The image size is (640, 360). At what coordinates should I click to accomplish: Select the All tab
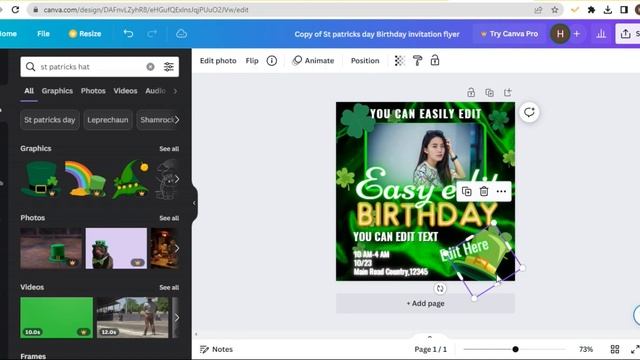point(29,91)
